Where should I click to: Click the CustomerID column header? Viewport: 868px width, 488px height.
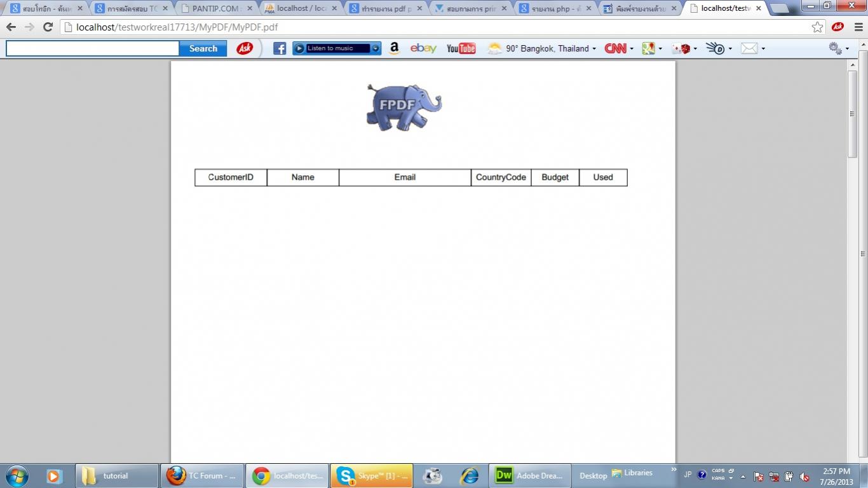(231, 177)
